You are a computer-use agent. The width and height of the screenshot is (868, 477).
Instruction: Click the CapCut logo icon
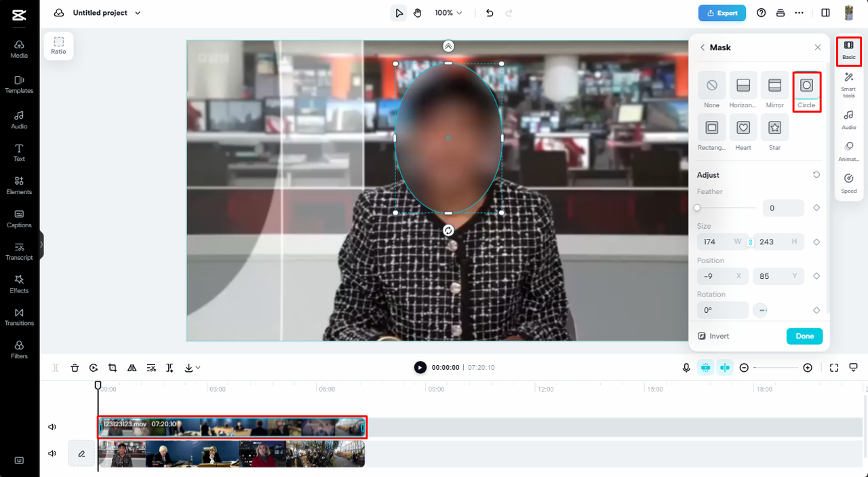tap(19, 15)
